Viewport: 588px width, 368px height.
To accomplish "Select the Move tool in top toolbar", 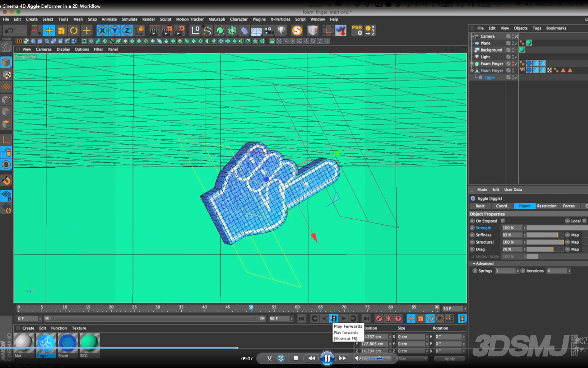I will pyautogui.click(x=49, y=31).
